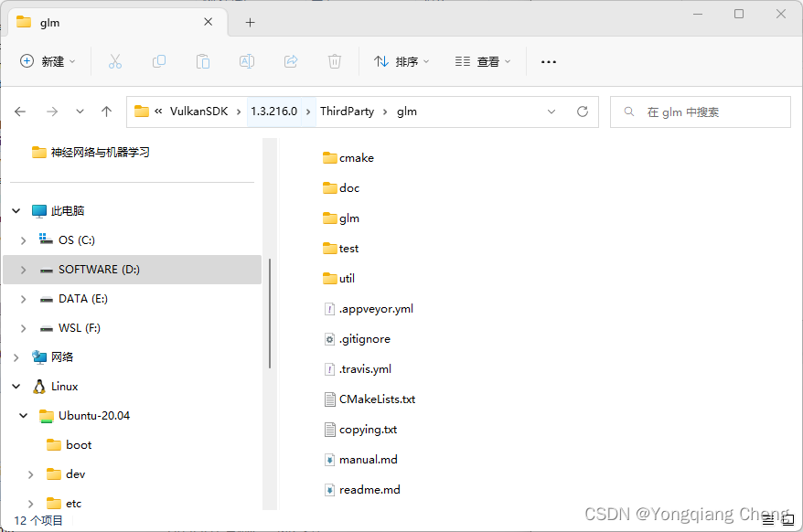This screenshot has width=803, height=532.
Task: Select the .appveyor.yml file
Action: point(369,309)
